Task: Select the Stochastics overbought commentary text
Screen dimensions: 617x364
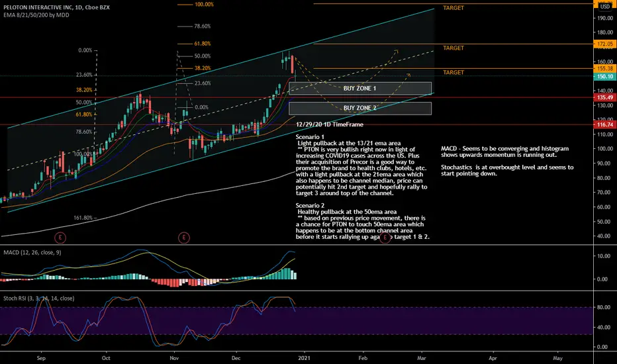Action: (507, 170)
